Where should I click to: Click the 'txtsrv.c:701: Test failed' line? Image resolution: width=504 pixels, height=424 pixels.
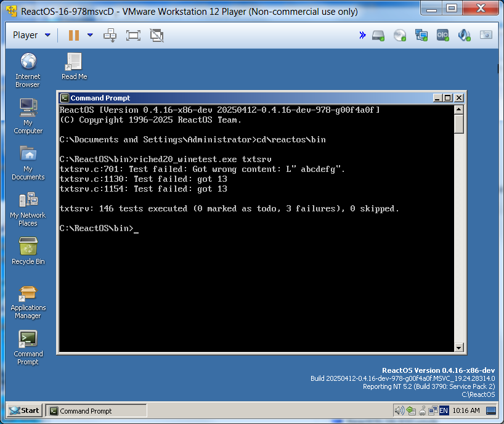[202, 169]
